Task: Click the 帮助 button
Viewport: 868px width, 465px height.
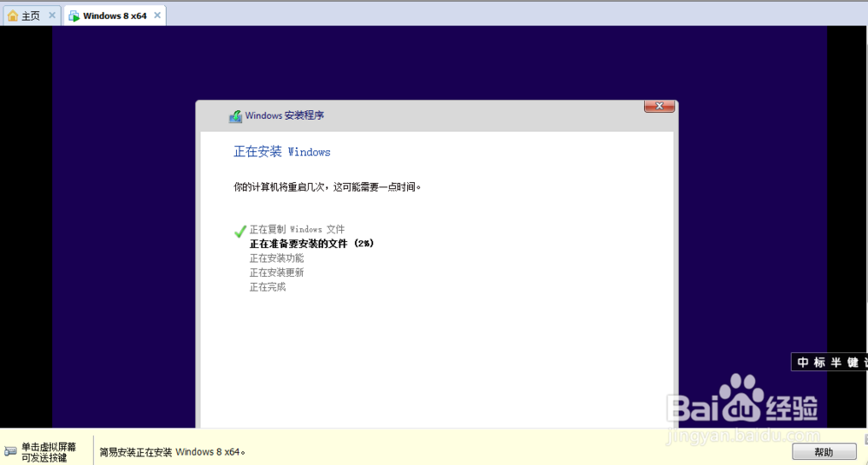Action: point(825,452)
